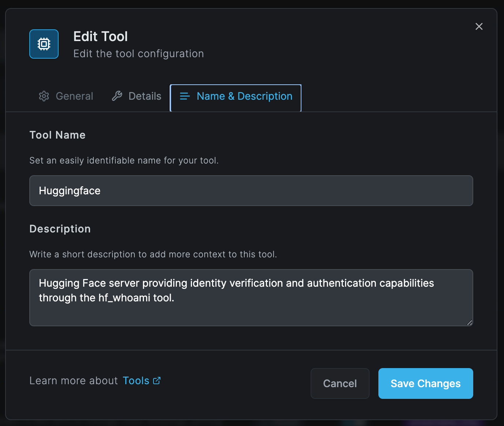The width and height of the screenshot is (504, 426).
Task: Select the Name & Description tab
Action: point(244,96)
